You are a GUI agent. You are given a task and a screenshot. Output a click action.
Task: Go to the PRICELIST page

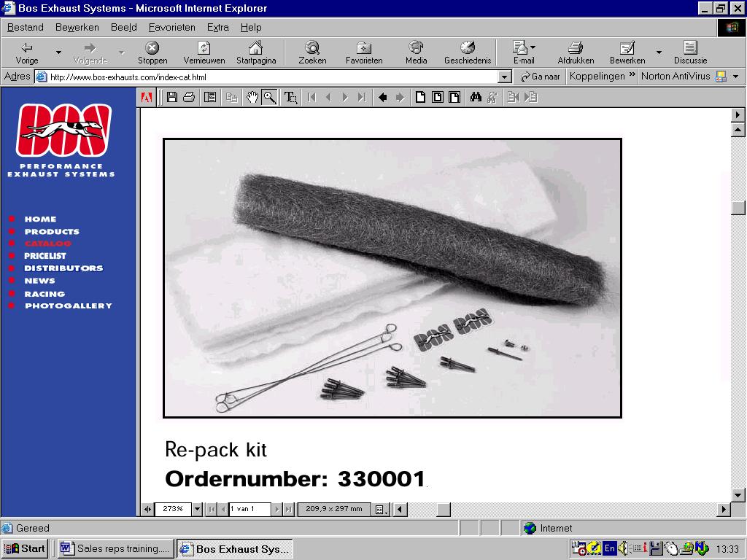44,256
